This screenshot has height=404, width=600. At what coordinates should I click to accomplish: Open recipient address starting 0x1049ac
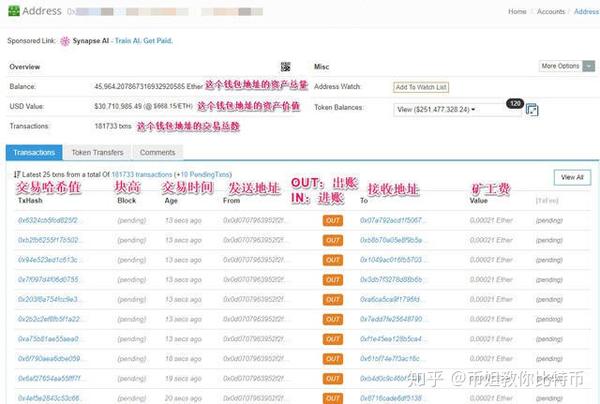(x=391, y=260)
